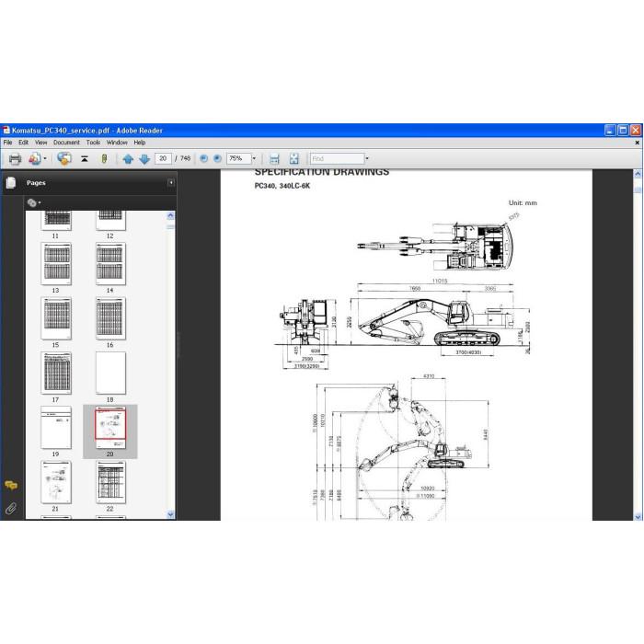Click the Print icon in toolbar
This screenshot has height=644, width=644.
16,158
